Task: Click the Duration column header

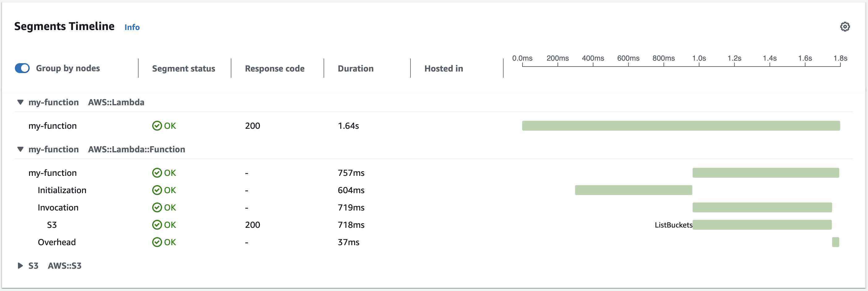Action: [x=355, y=68]
